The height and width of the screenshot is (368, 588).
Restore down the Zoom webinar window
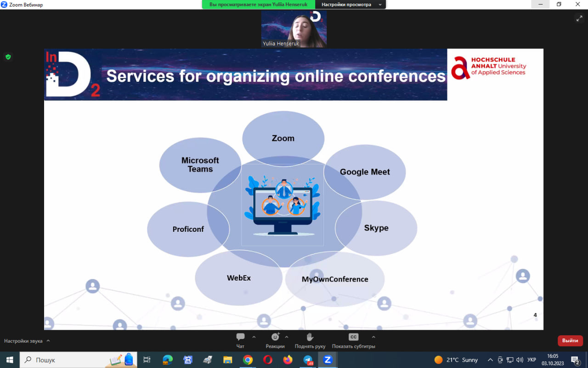[x=559, y=5]
